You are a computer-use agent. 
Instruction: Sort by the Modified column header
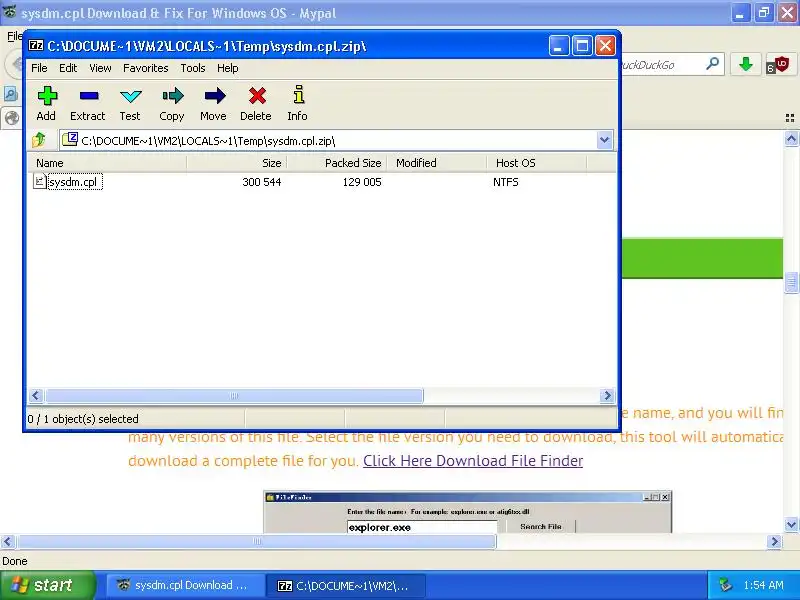(x=437, y=163)
